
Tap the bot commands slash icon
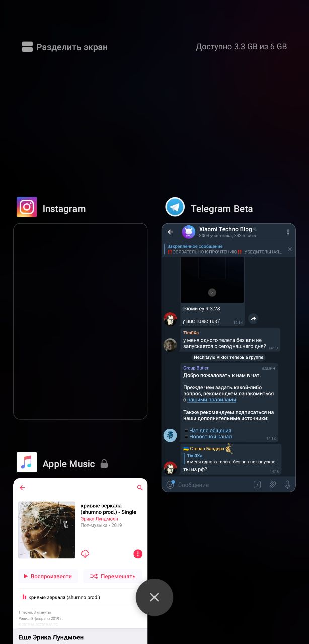point(257,485)
